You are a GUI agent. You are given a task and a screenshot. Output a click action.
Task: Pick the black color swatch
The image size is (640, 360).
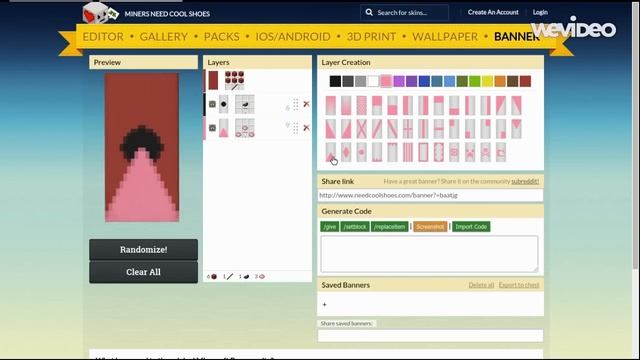pos(335,81)
